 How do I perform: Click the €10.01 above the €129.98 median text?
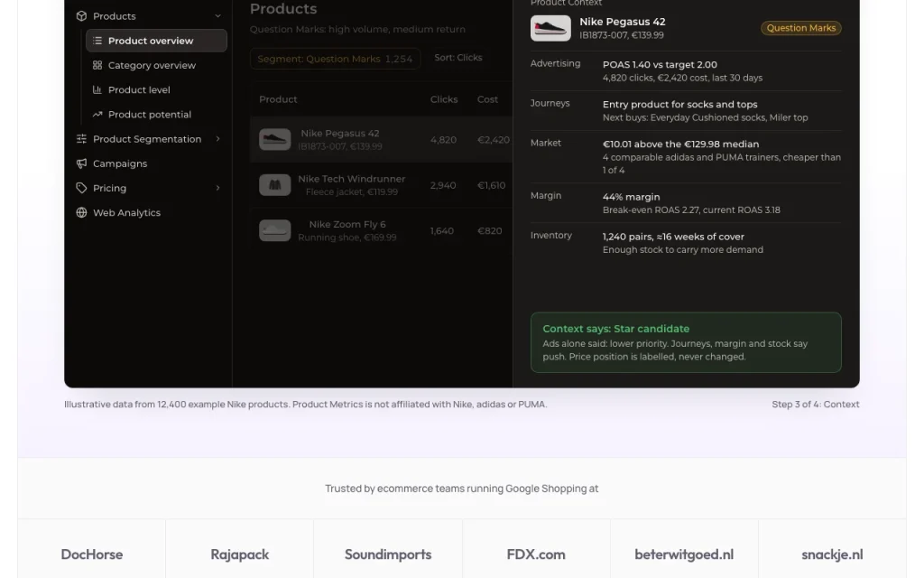(680, 144)
